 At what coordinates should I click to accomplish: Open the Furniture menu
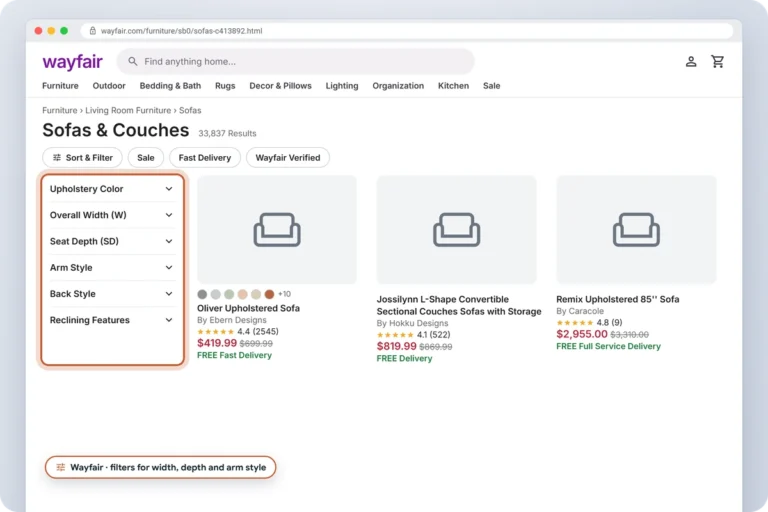[x=60, y=86]
